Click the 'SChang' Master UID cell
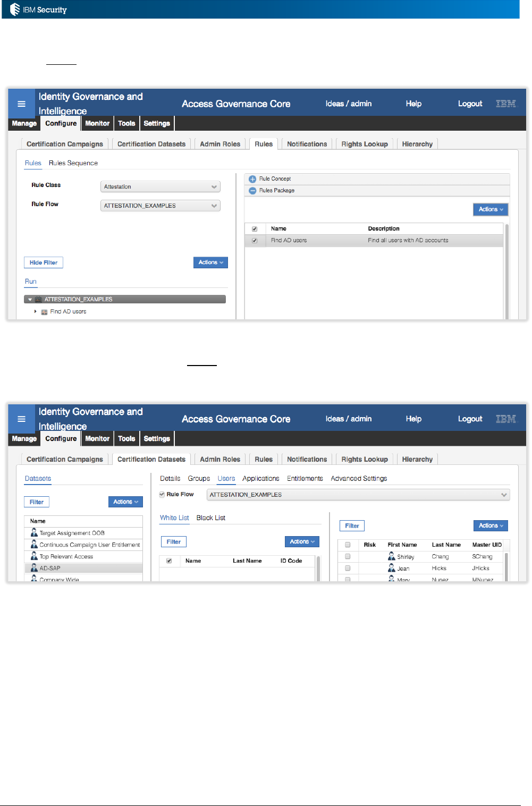This screenshot has width=532, height=806. point(482,557)
